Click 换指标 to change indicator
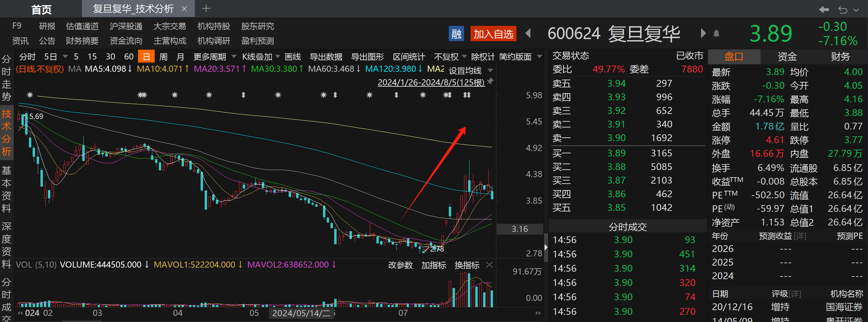This screenshot has height=322, width=868. click(467, 265)
